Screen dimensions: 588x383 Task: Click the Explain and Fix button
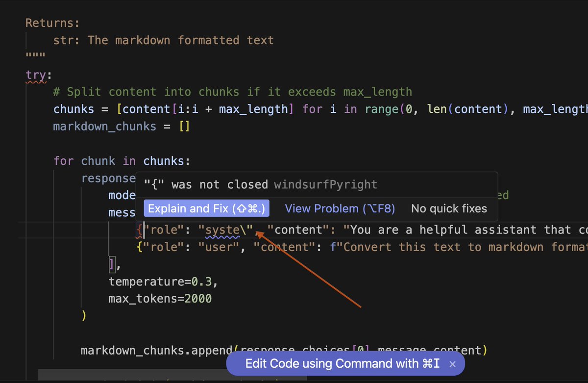click(x=206, y=208)
